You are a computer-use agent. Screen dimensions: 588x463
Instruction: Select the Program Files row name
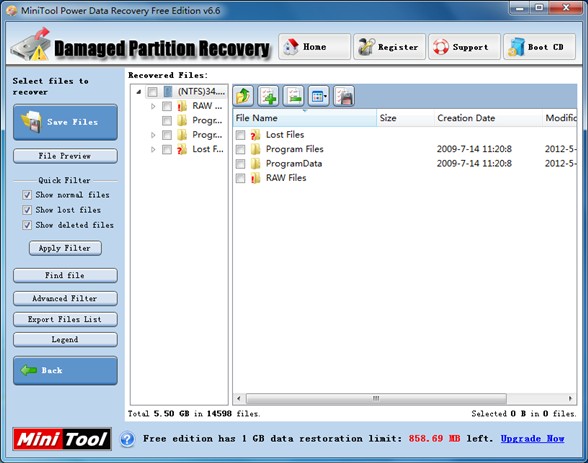tap(295, 149)
